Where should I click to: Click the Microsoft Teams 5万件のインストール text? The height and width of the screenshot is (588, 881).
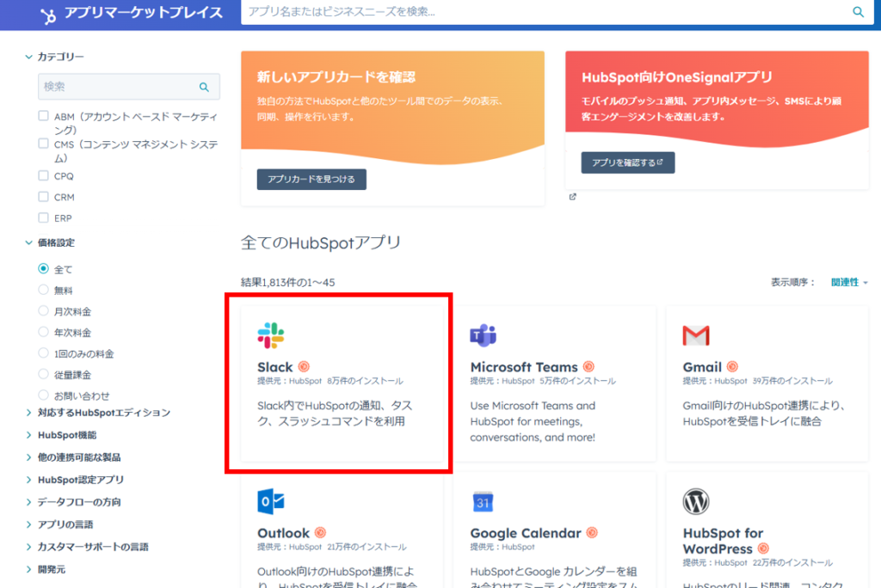[x=577, y=381]
